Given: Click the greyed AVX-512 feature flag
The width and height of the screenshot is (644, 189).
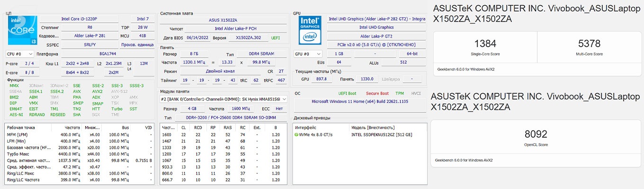Looking at the screenshot, I should point(119,91).
